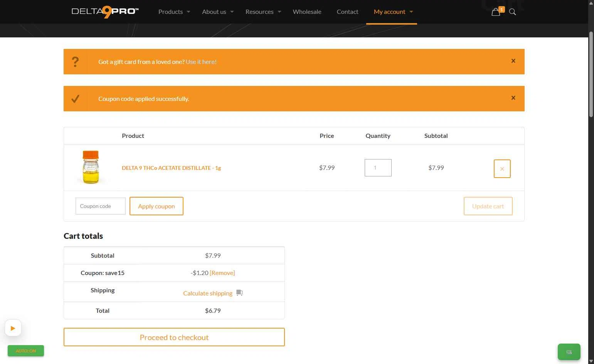This screenshot has height=364, width=594.
Task: Open the shopping cart bag icon
Action: click(496, 12)
